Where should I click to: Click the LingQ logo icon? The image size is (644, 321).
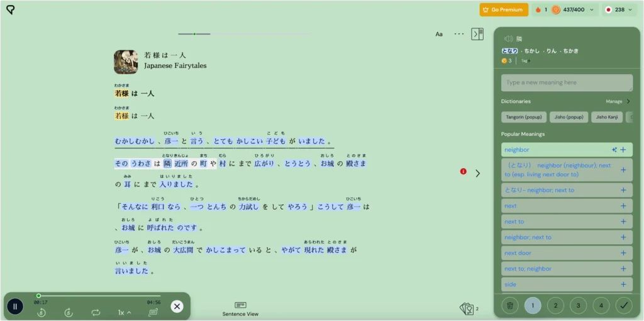(x=11, y=10)
